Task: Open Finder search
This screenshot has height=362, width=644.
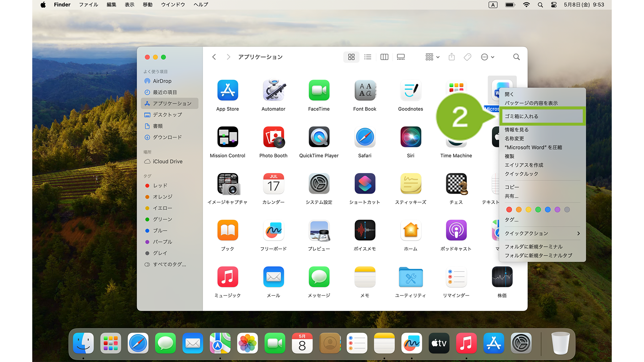Action: pos(517,57)
